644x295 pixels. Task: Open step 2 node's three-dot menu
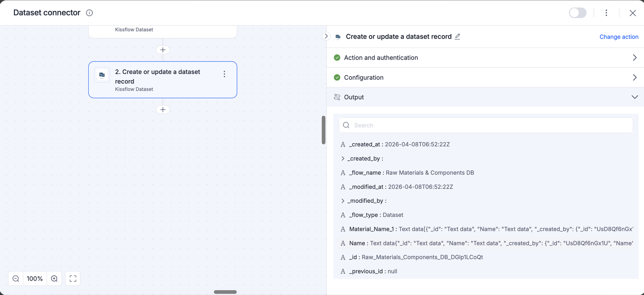tap(224, 74)
